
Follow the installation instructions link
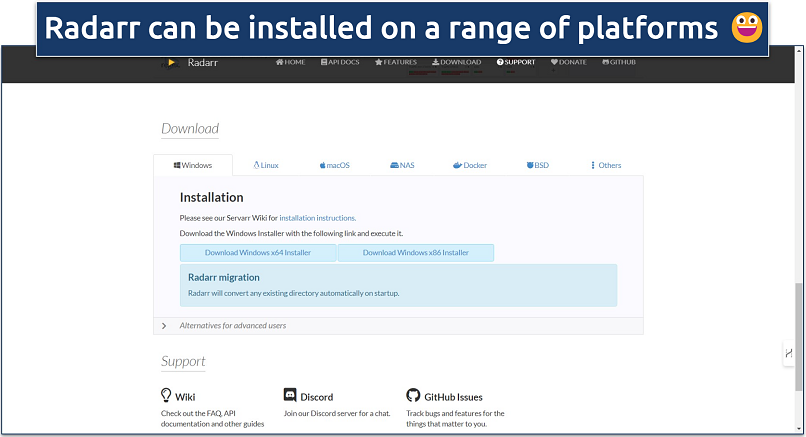point(317,217)
